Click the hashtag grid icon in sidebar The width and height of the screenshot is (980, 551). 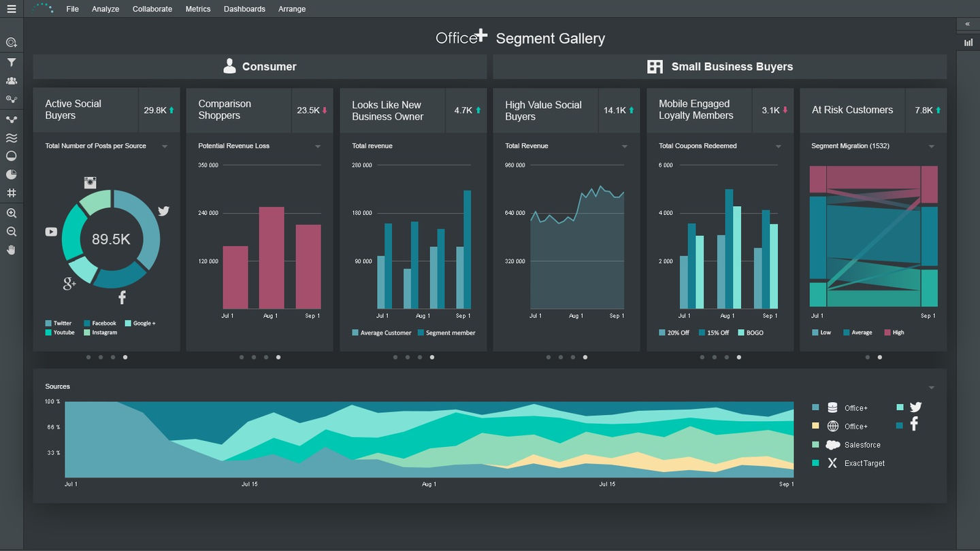coord(12,193)
